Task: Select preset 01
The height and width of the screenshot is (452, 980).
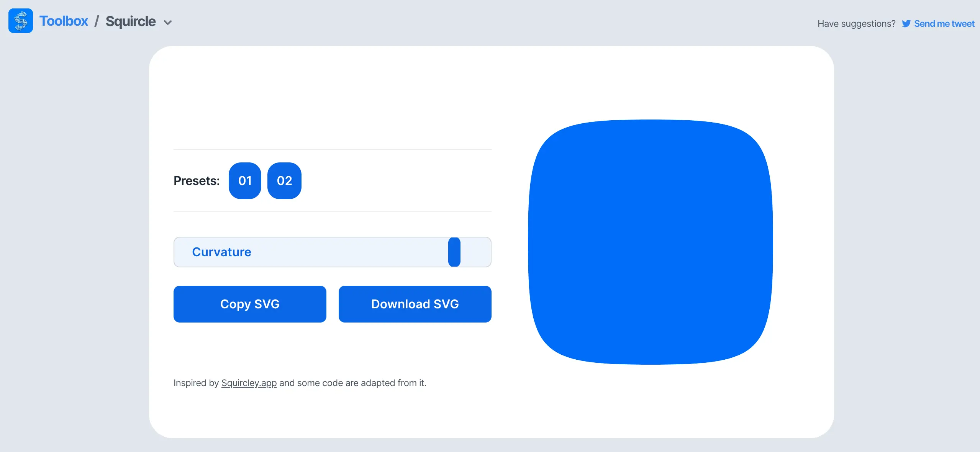Action: [245, 181]
